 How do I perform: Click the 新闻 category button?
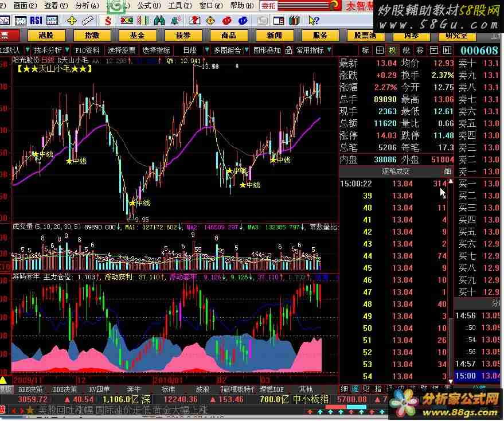pos(274,36)
